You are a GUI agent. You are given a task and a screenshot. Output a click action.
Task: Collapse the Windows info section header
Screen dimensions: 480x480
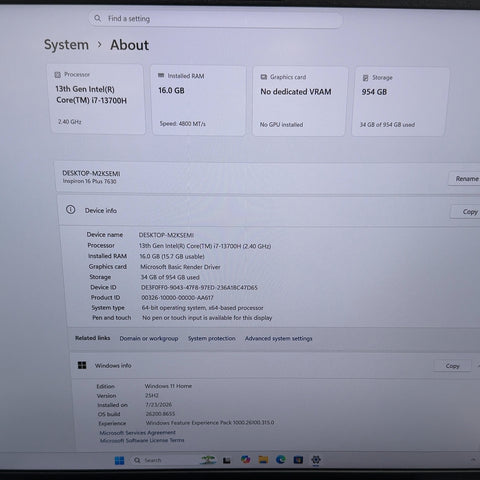tap(275, 366)
